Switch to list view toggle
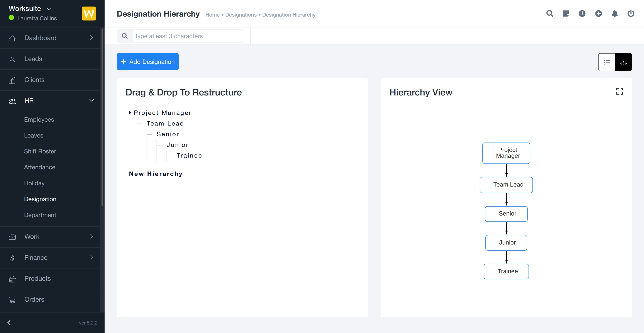This screenshot has height=333, width=644. pyautogui.click(x=607, y=62)
